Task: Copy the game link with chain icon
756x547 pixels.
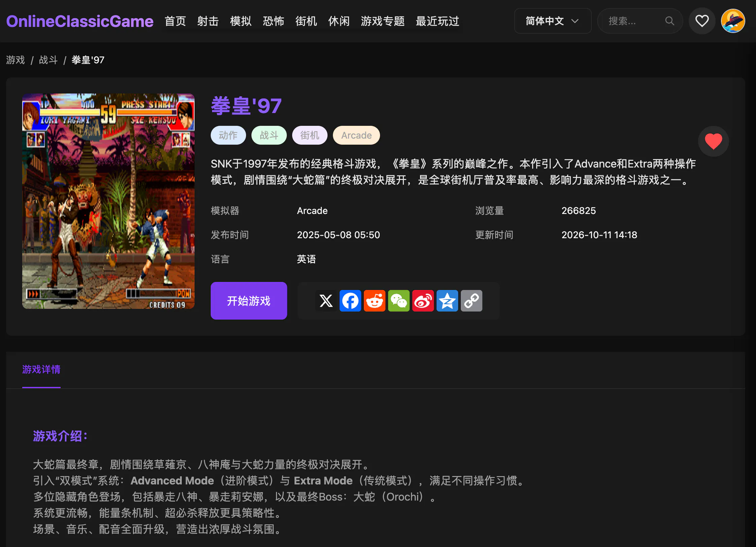Action: pyautogui.click(x=471, y=301)
